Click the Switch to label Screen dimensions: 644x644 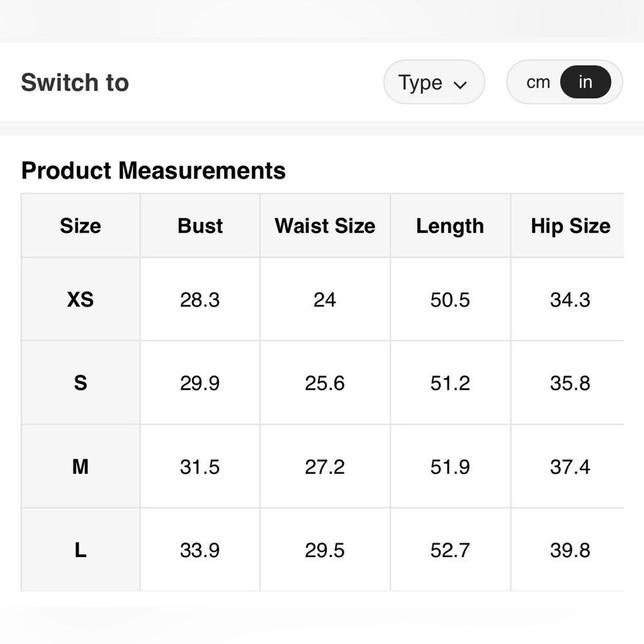pyautogui.click(x=75, y=82)
